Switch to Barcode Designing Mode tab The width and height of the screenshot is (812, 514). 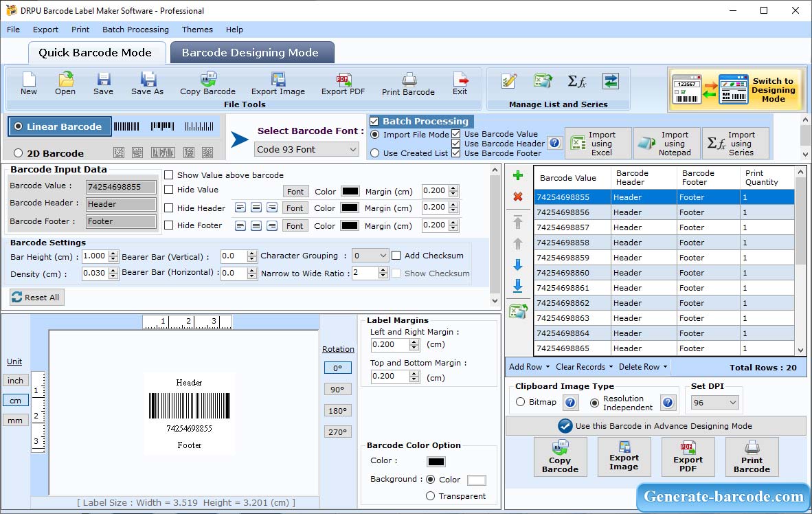251,53
